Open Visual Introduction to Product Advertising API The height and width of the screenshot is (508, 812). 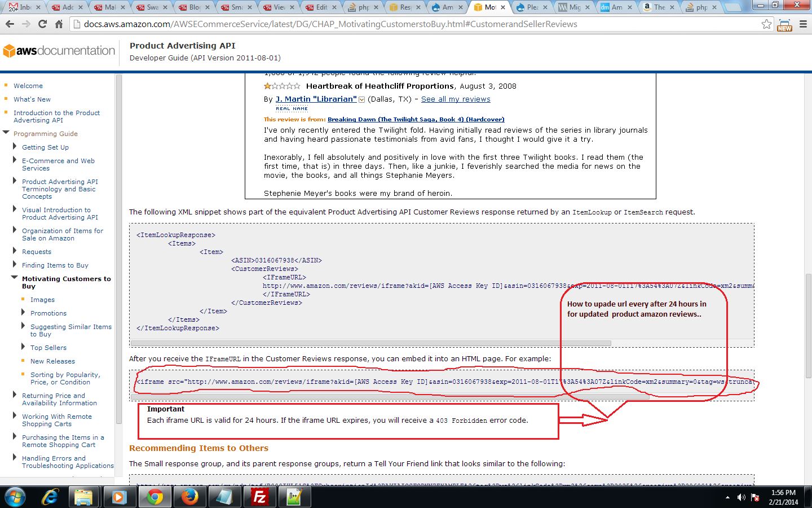coord(60,213)
